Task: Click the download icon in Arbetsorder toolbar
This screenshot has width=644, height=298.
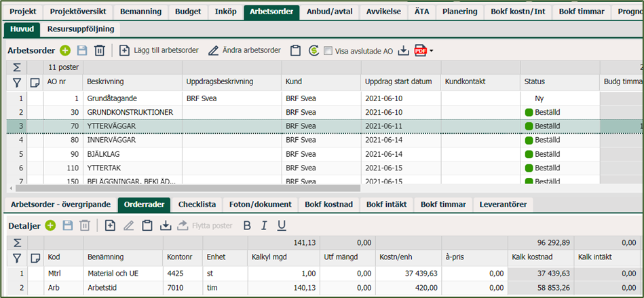Action: pos(404,50)
